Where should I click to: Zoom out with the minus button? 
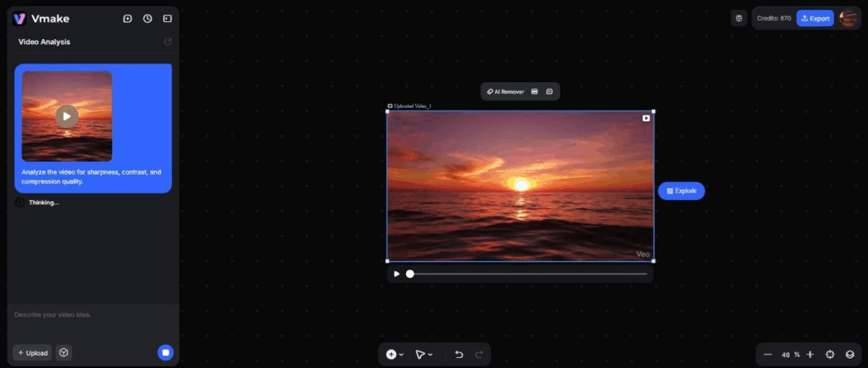click(x=767, y=354)
